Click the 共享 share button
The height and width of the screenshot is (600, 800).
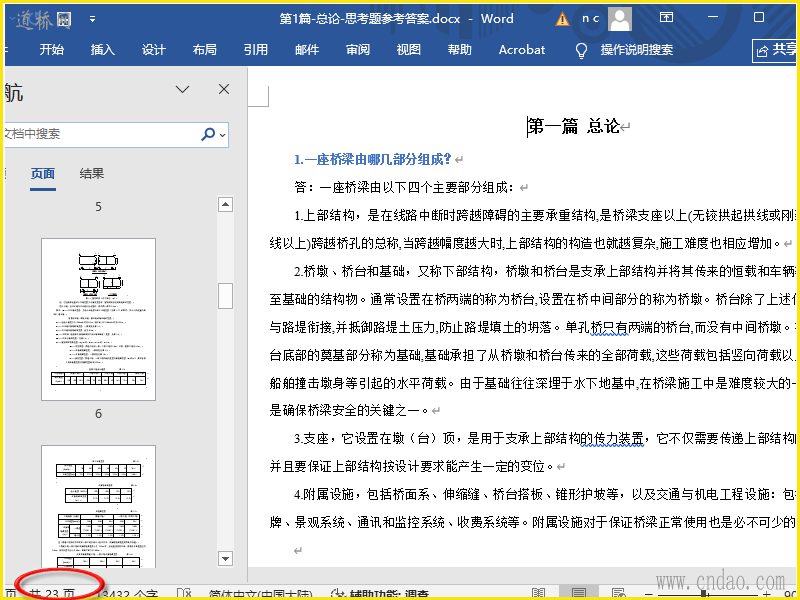coord(776,50)
